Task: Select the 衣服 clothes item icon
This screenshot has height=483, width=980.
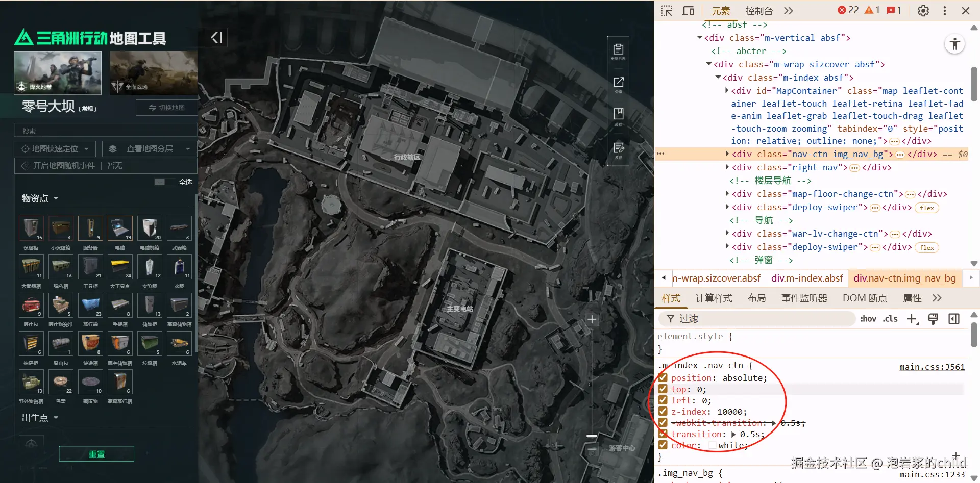Action: pos(179,267)
